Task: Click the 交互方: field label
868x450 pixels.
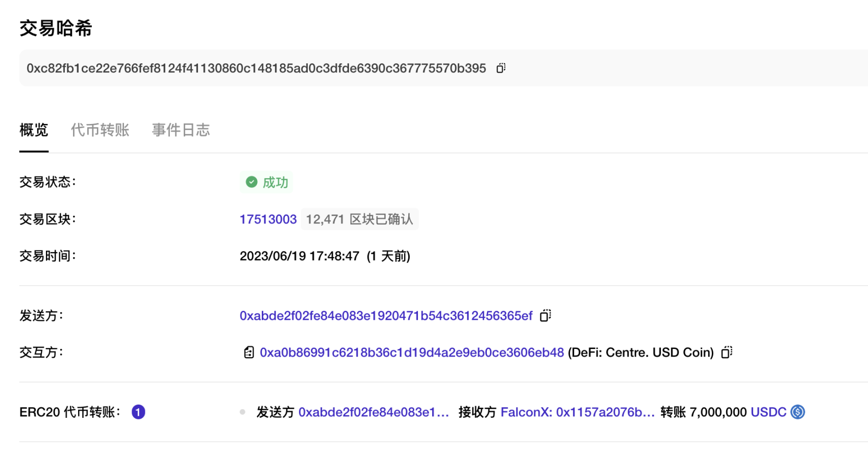Action: (x=41, y=353)
